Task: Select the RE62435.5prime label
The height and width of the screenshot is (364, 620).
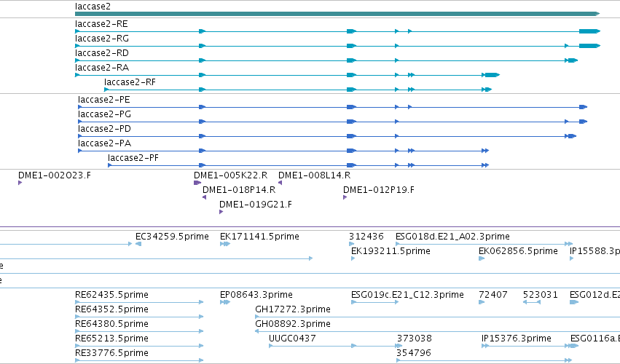Action: (x=111, y=295)
